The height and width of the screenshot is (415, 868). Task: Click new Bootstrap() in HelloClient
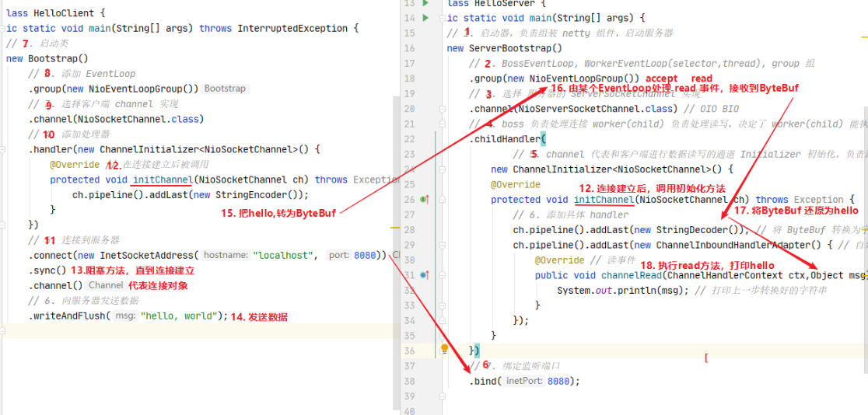[47, 58]
